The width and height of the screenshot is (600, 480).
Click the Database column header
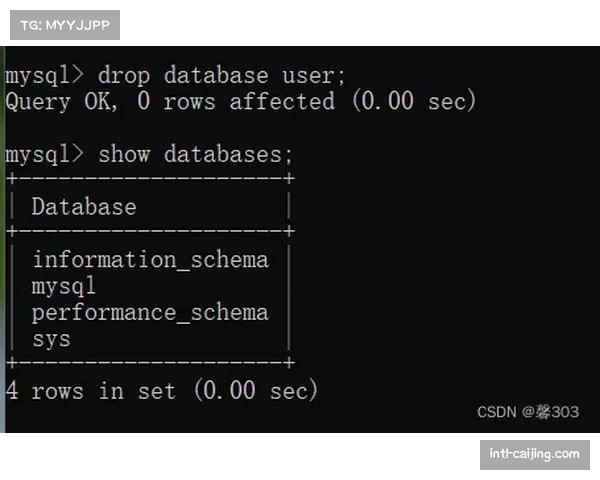83,207
